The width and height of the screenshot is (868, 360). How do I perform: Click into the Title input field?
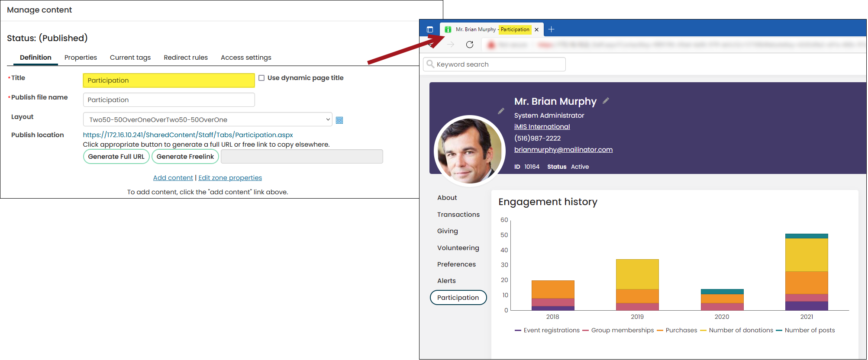click(x=169, y=80)
